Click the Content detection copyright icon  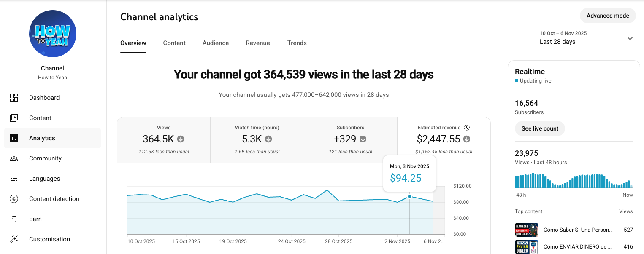(x=14, y=199)
